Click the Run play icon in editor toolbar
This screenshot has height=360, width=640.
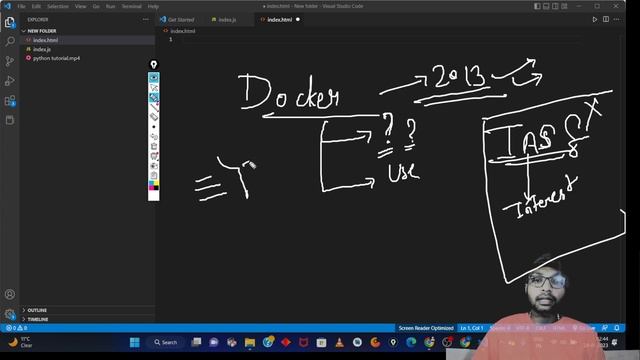[x=595, y=20]
